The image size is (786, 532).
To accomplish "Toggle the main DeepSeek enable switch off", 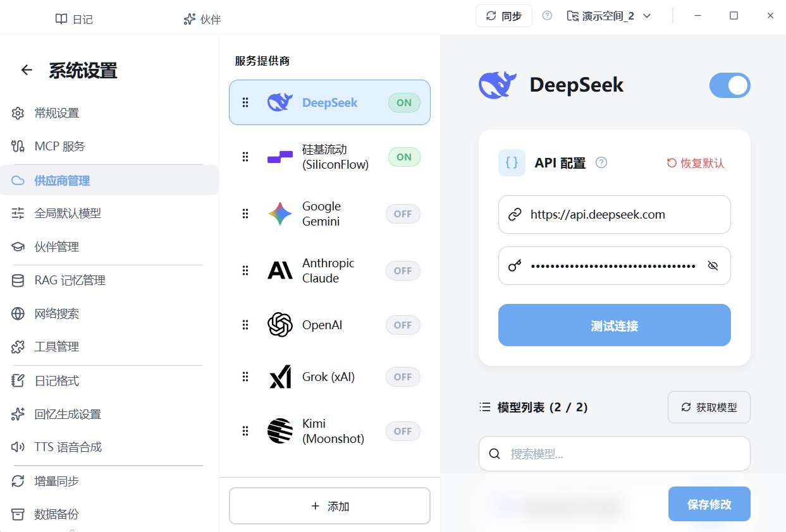I will coord(730,85).
